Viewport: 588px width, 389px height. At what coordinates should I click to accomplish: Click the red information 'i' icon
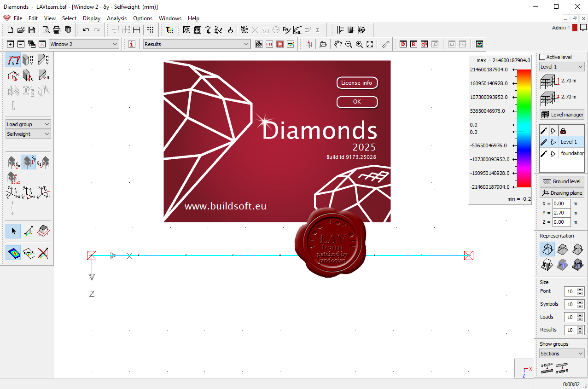click(132, 44)
